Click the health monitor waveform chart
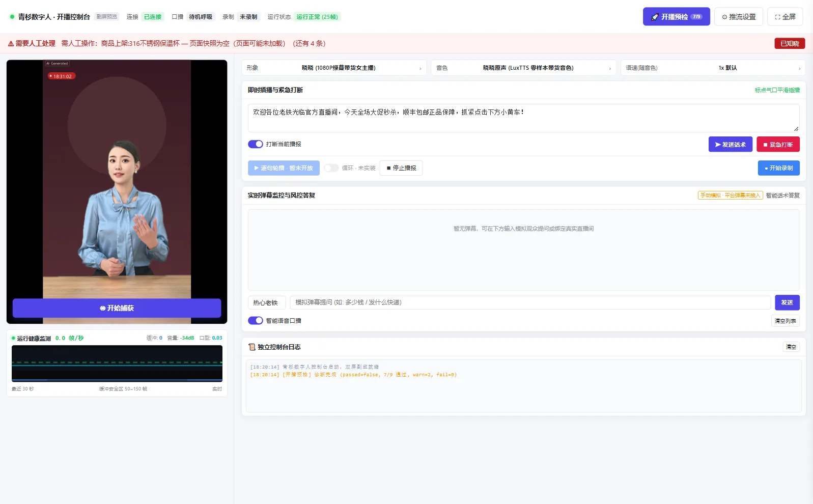Image resolution: width=813 pixels, height=504 pixels. (117, 363)
